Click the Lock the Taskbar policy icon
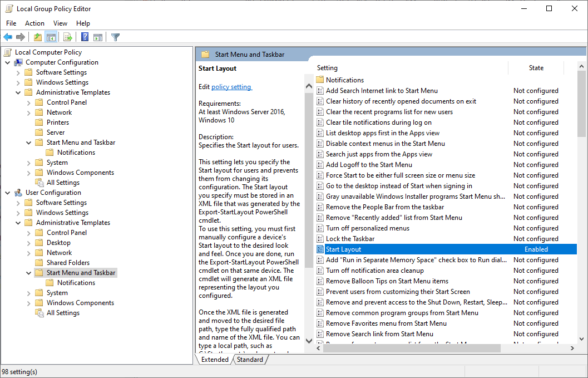Viewport: 588px width, 378px height. pyautogui.click(x=320, y=239)
